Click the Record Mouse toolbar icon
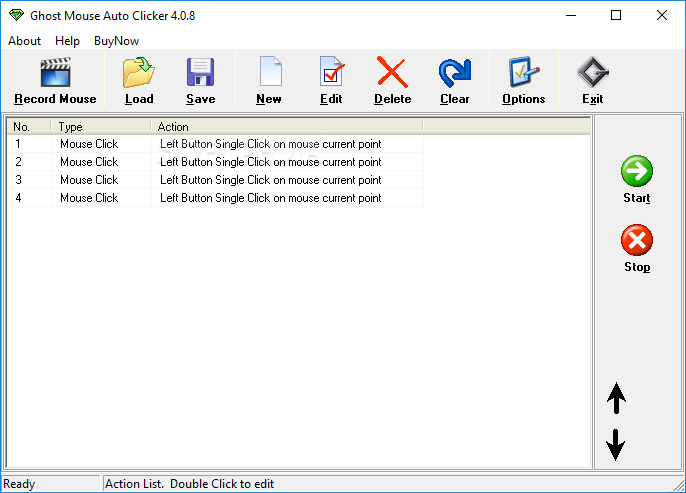 pyautogui.click(x=56, y=72)
